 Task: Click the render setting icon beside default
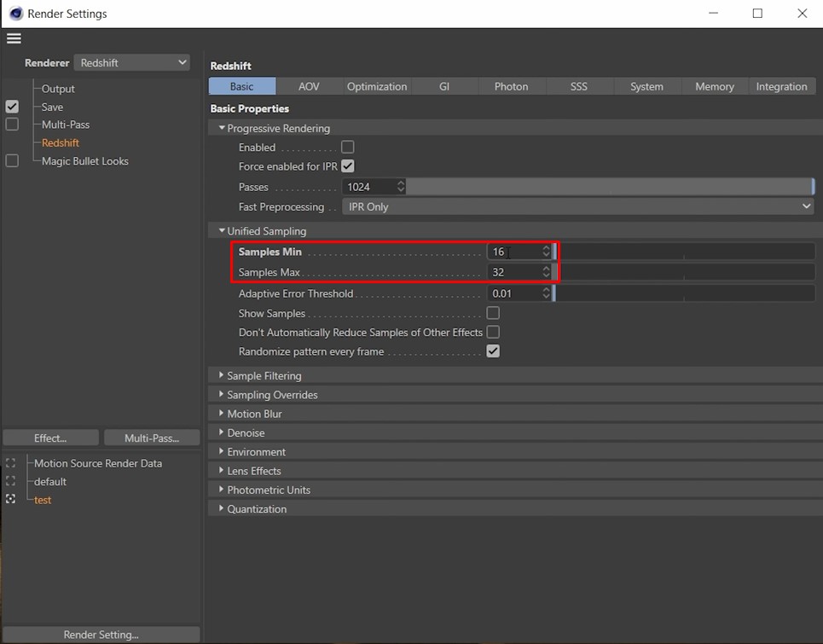pos(11,482)
